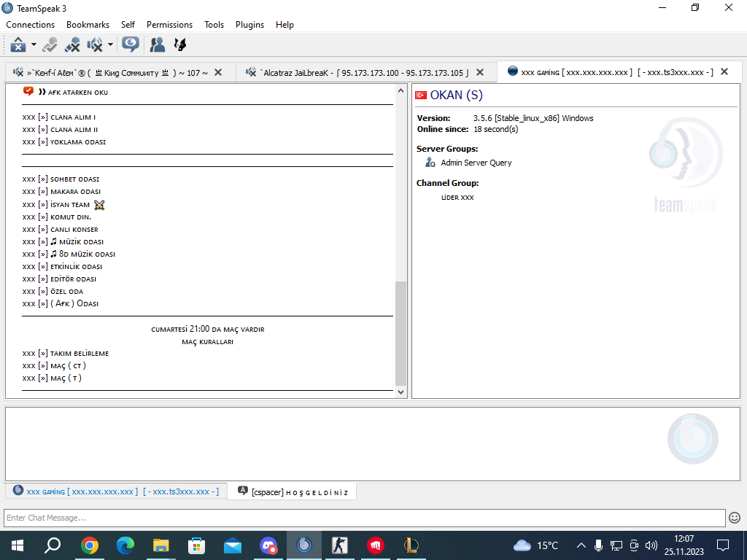Select the Makara Odası channel
747x560 pixels.
click(x=61, y=192)
